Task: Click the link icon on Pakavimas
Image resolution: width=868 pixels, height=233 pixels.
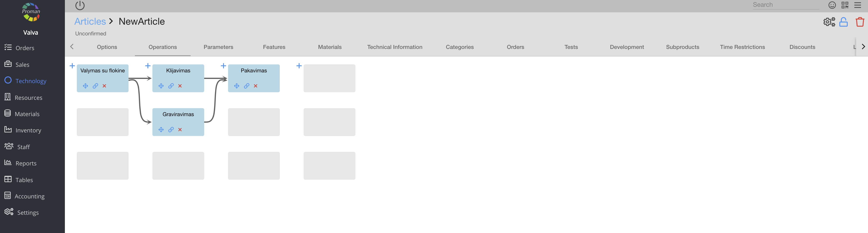Action: click(x=247, y=86)
